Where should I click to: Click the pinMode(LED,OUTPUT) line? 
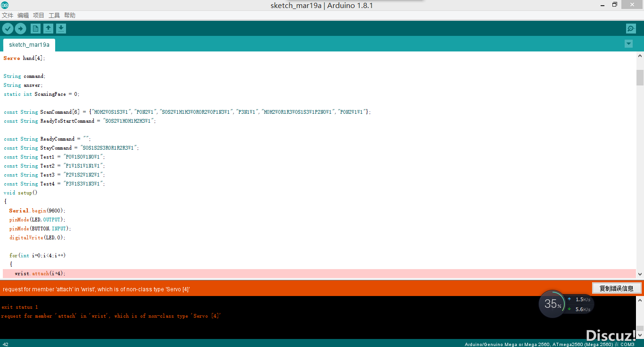(38, 220)
